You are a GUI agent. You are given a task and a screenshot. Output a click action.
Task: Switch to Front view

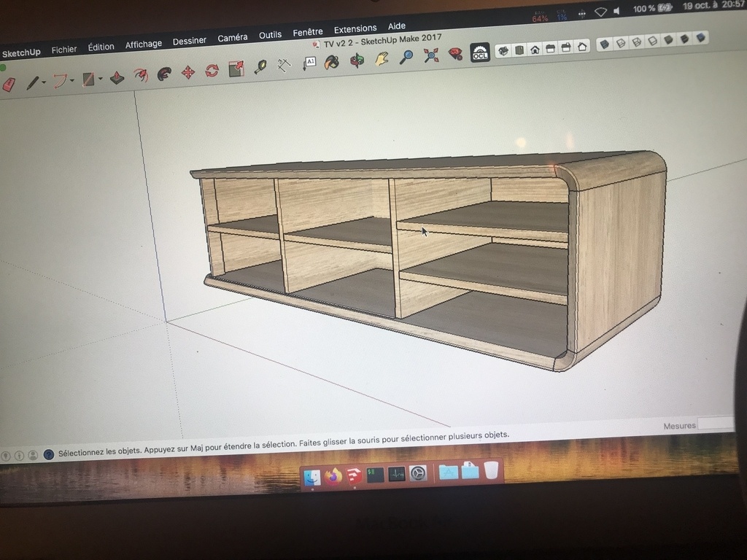point(535,49)
